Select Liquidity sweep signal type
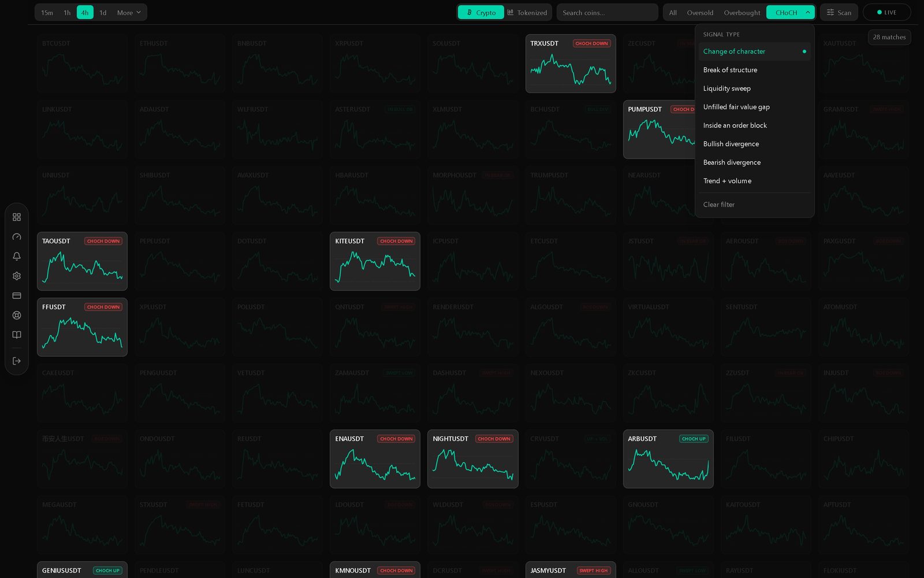 point(755,88)
